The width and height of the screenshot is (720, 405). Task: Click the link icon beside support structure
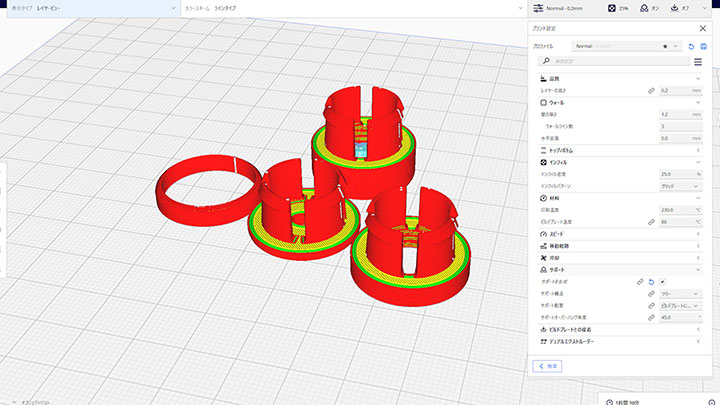coord(651,294)
